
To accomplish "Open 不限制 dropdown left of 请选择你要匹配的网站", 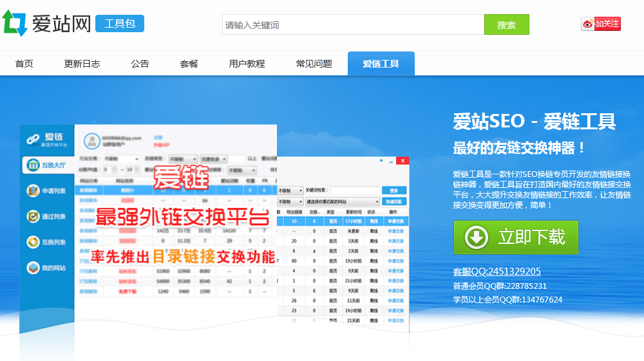I will tap(290, 201).
